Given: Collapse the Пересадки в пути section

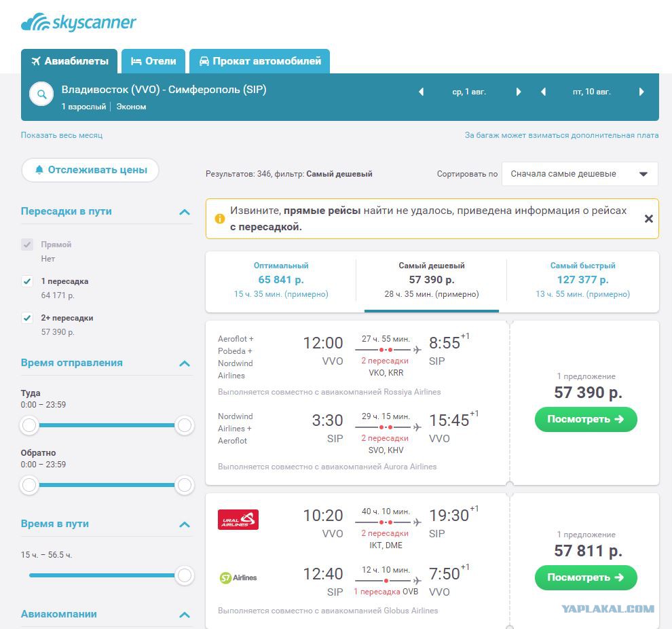Looking at the screenshot, I should [x=184, y=212].
